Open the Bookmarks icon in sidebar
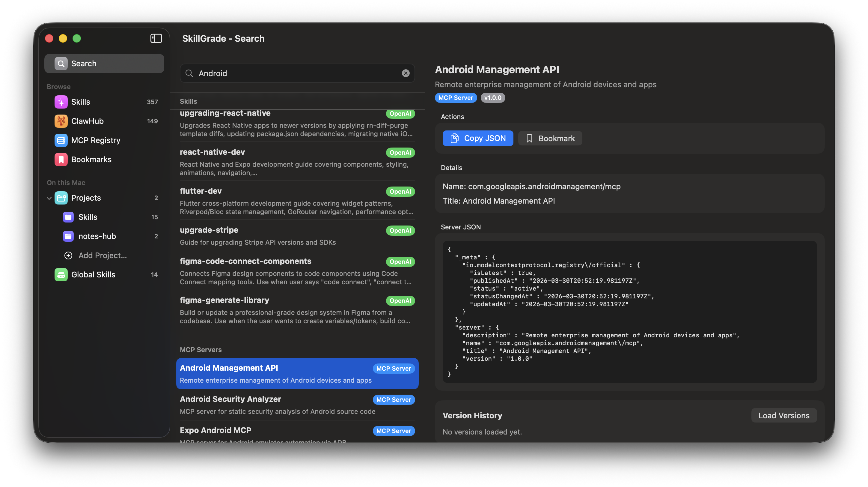The height and width of the screenshot is (487, 868). [x=61, y=160]
